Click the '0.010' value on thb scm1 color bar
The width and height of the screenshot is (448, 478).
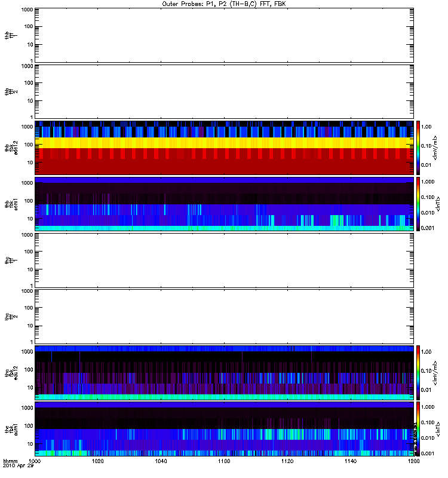428,213
